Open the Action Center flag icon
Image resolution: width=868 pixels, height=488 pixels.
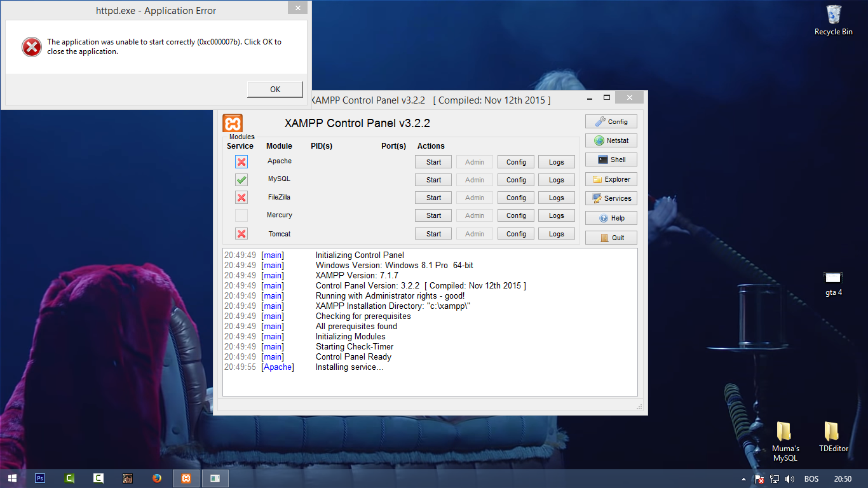[x=759, y=479]
